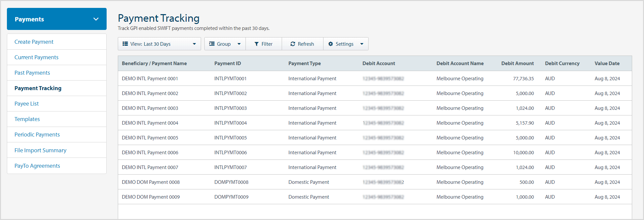Sort by the Debit Amount column header
644x220 pixels.
(517, 63)
